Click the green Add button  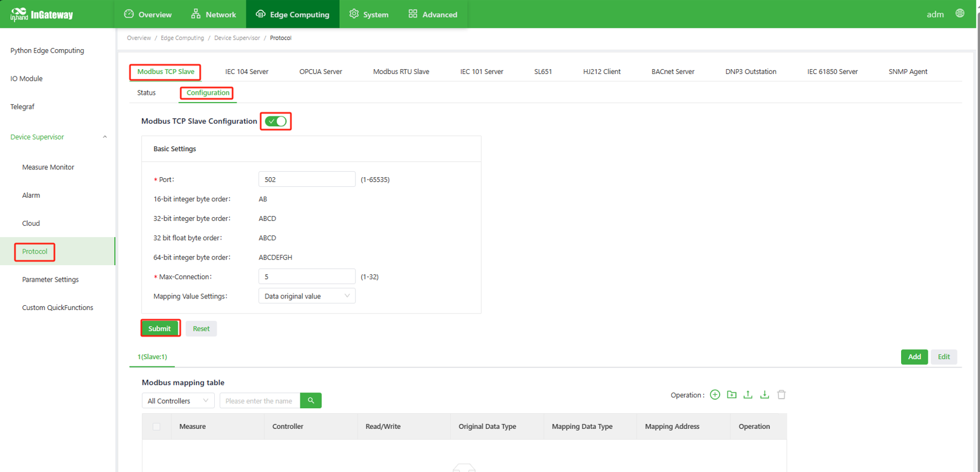point(914,357)
